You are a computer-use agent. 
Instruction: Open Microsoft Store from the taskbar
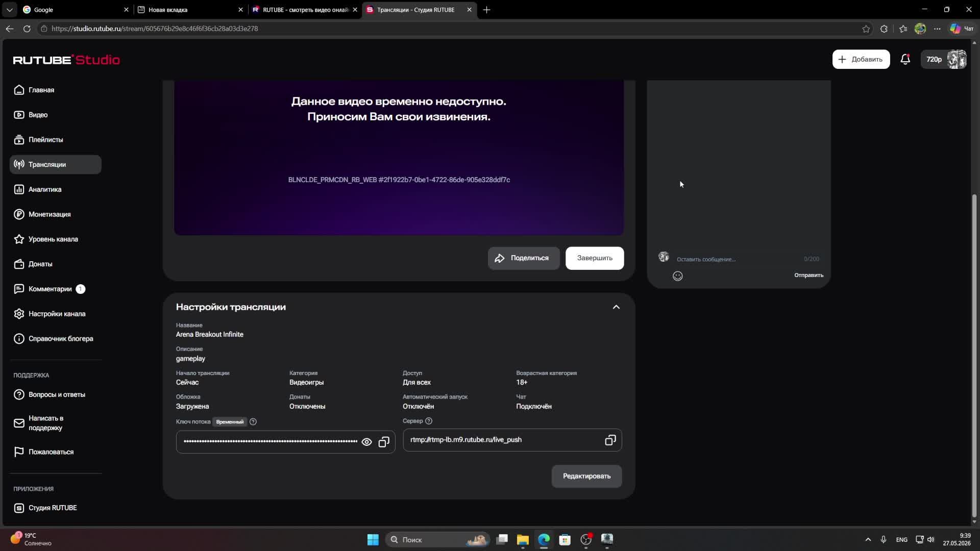pos(565,540)
